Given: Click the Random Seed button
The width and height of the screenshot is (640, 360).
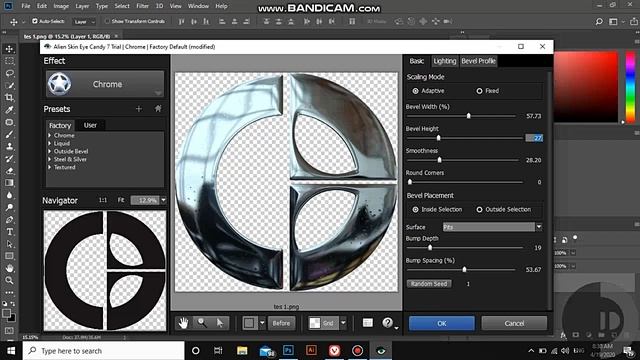Looking at the screenshot, I should [429, 284].
